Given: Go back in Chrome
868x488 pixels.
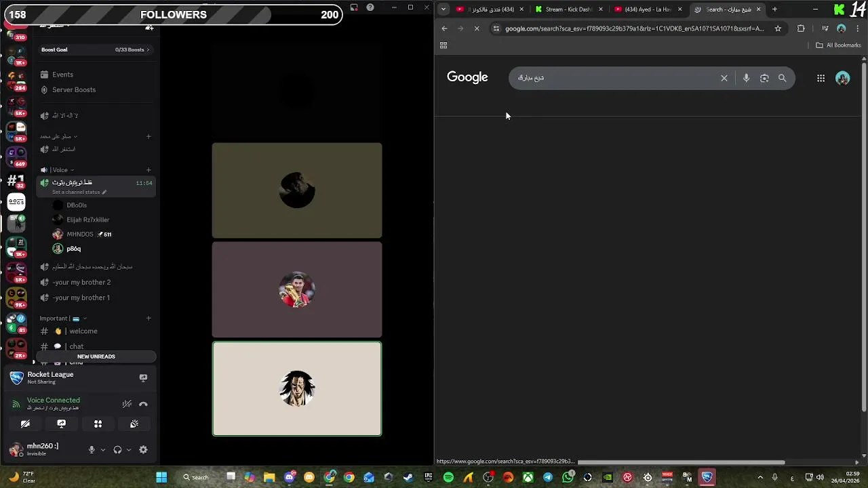Looking at the screenshot, I should [x=444, y=28].
